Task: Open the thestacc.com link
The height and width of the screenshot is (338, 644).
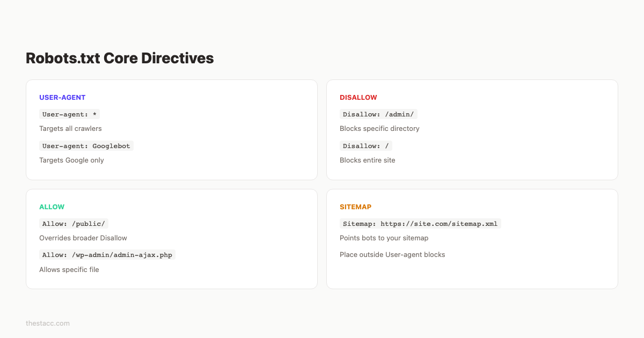Action: (47, 323)
